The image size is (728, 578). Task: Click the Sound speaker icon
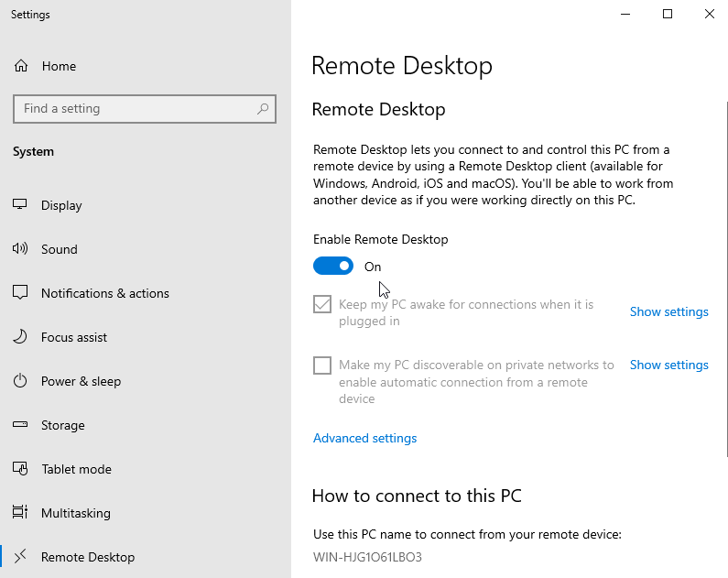pos(20,249)
